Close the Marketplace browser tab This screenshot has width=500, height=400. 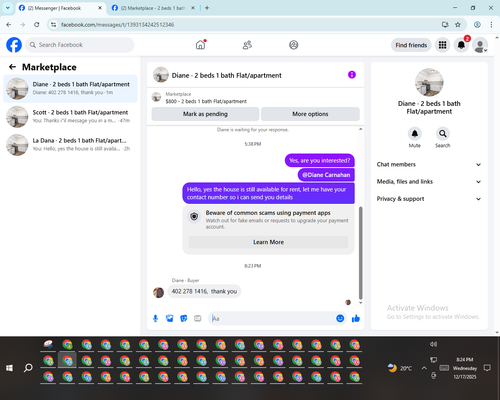(x=193, y=8)
